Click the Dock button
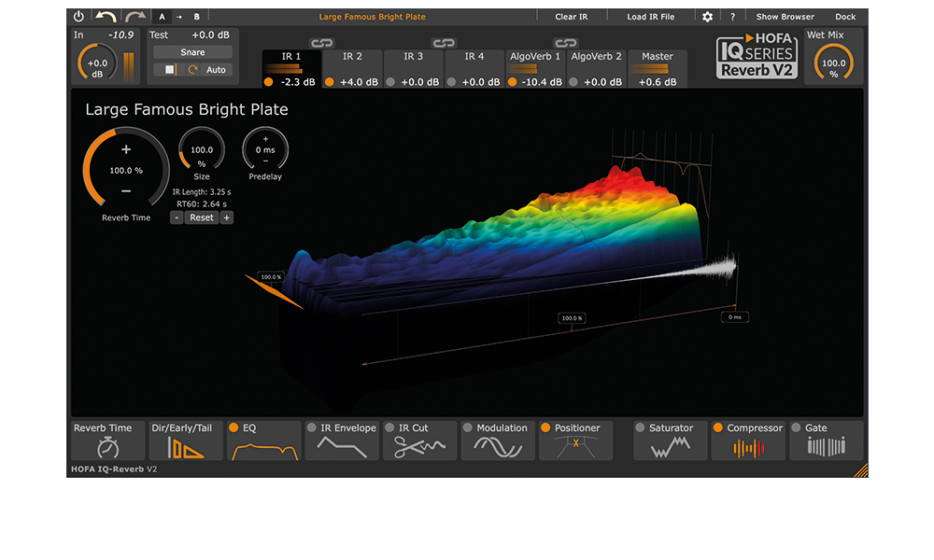Viewport: 934px width, 560px height. pos(845,17)
